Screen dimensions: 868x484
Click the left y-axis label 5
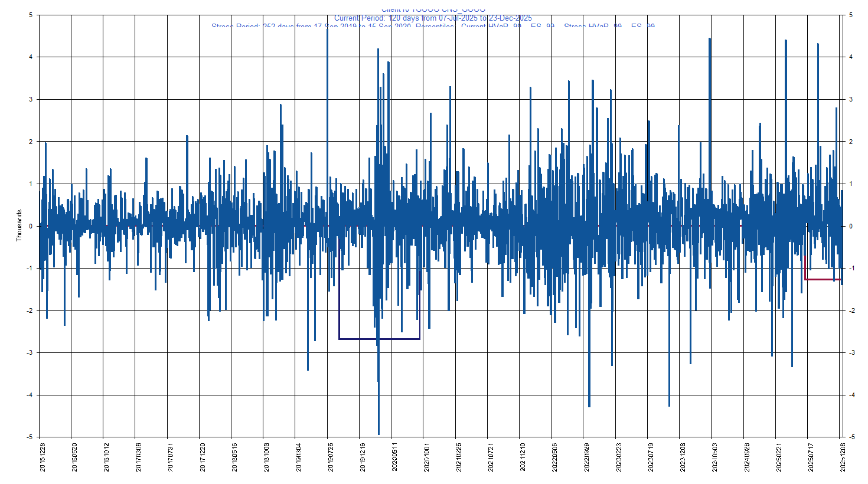coord(31,15)
